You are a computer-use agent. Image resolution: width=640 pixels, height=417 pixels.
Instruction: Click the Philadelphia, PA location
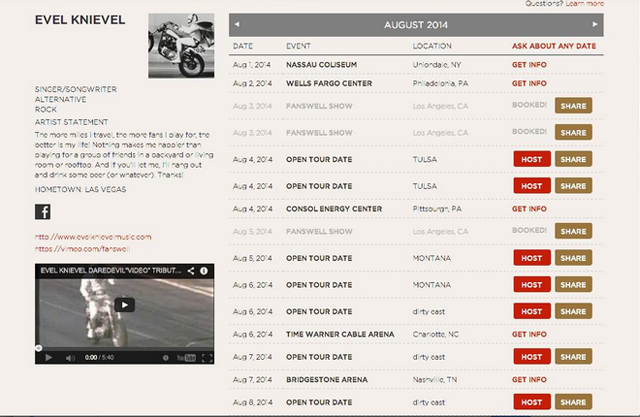point(440,83)
